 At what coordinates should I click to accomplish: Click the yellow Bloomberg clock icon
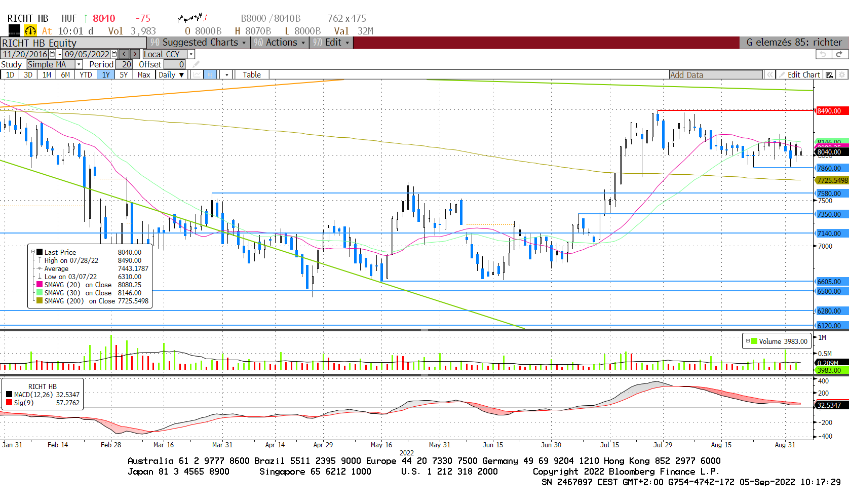[30, 31]
